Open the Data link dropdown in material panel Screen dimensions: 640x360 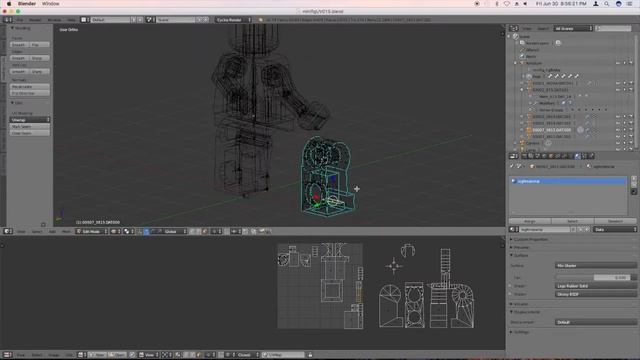pyautogui.click(x=615, y=230)
